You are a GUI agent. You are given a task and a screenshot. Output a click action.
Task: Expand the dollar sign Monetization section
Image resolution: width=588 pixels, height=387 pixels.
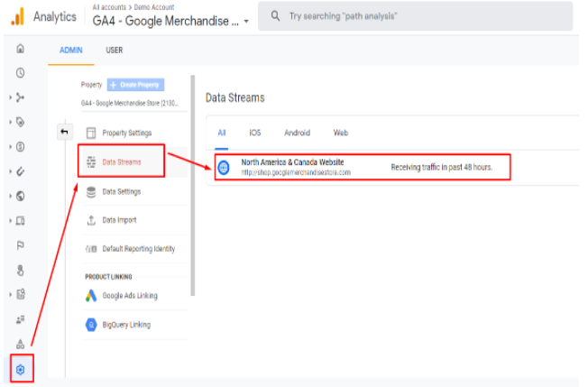(20, 146)
